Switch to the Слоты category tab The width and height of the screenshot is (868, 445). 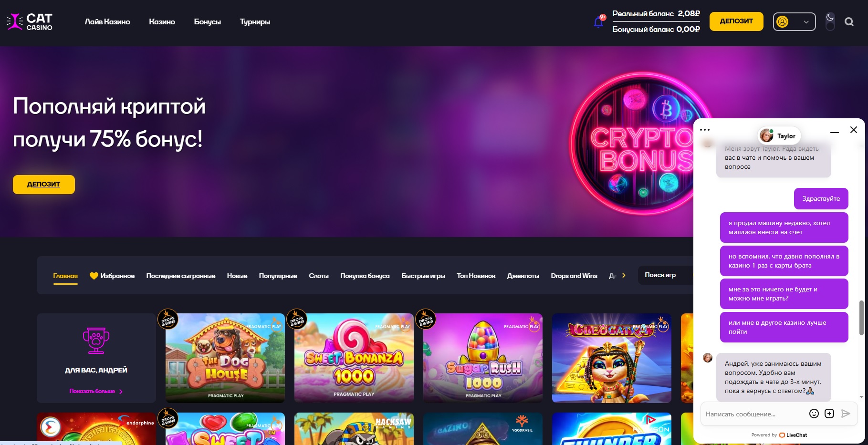318,276
